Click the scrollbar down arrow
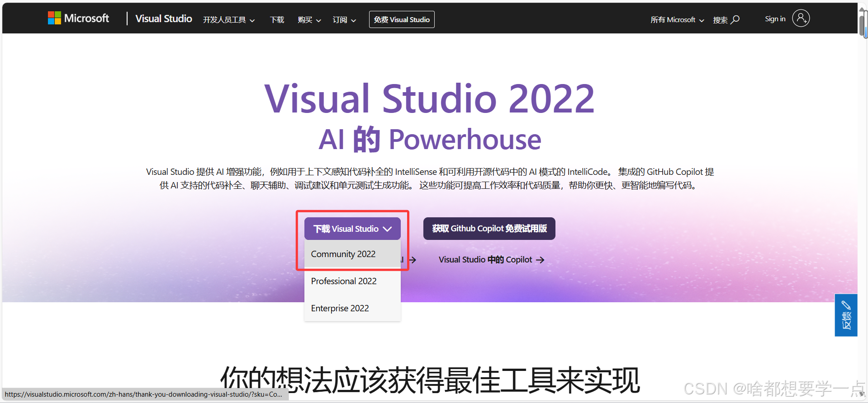 (863, 394)
